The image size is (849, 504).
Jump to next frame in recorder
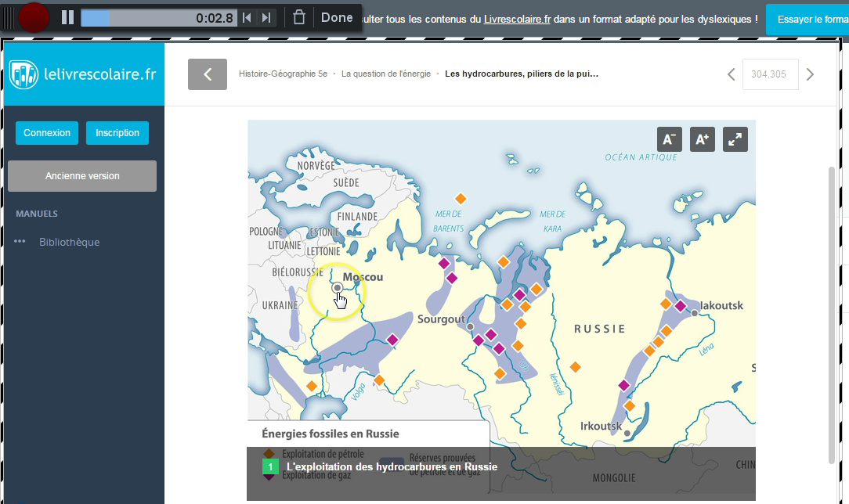point(266,18)
